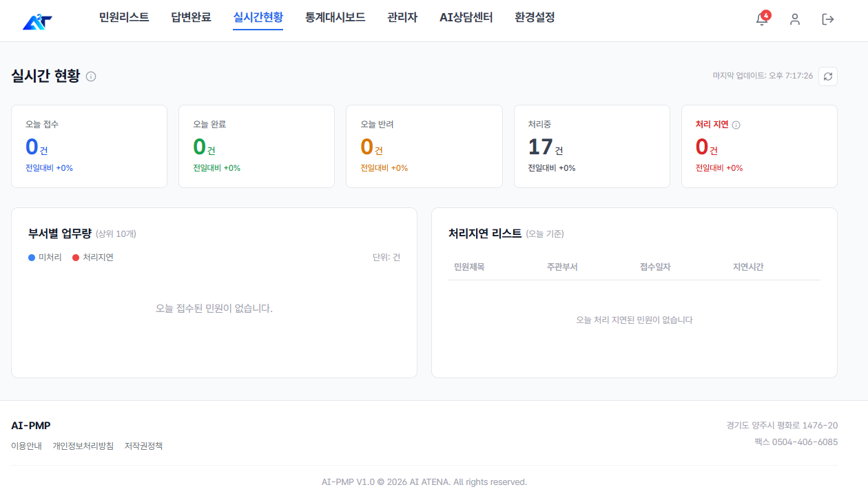This screenshot has height=496, width=868.
Task: Navigate to the 관리자 menu
Action: click(402, 18)
